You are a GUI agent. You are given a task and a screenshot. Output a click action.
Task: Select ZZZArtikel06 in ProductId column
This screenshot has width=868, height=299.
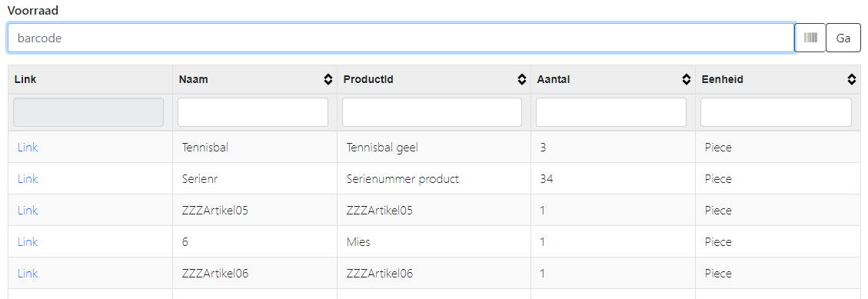[434, 274]
